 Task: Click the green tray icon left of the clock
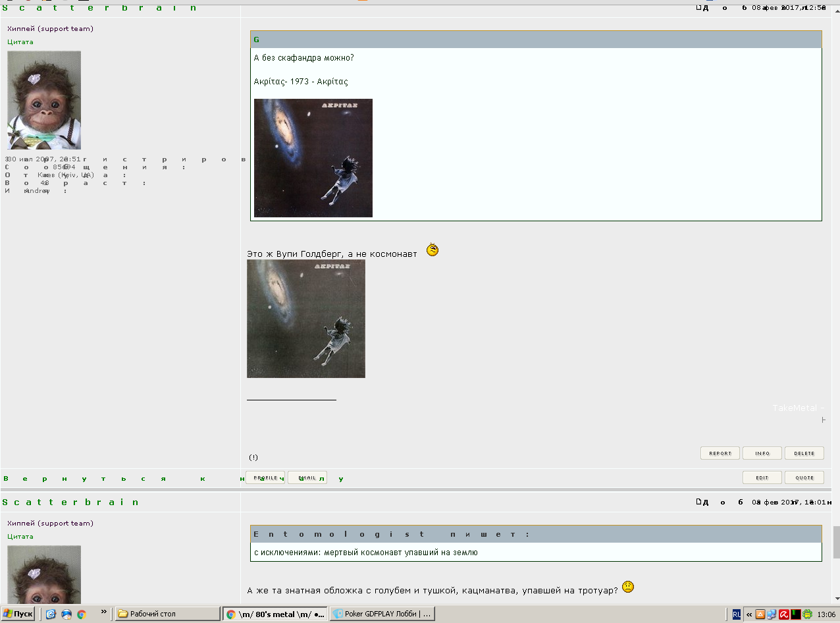(x=807, y=614)
